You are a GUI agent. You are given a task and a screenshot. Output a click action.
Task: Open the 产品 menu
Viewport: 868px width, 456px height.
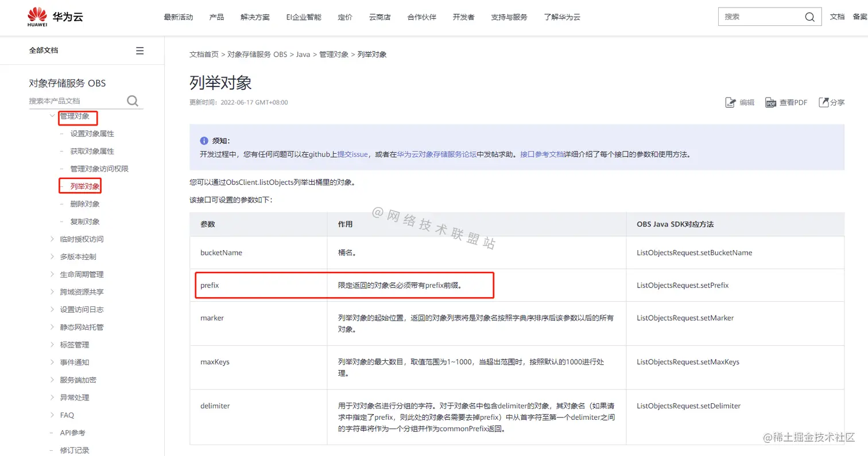[x=216, y=17]
